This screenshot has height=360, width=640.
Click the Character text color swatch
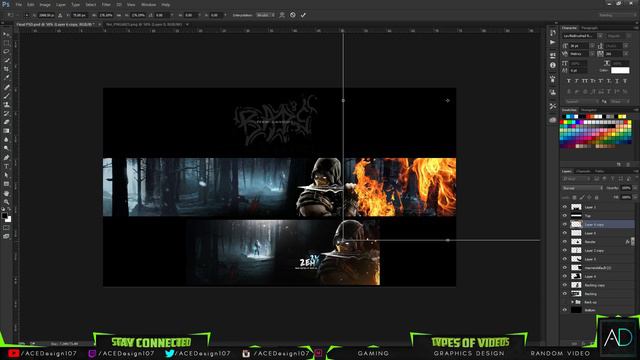click(620, 70)
